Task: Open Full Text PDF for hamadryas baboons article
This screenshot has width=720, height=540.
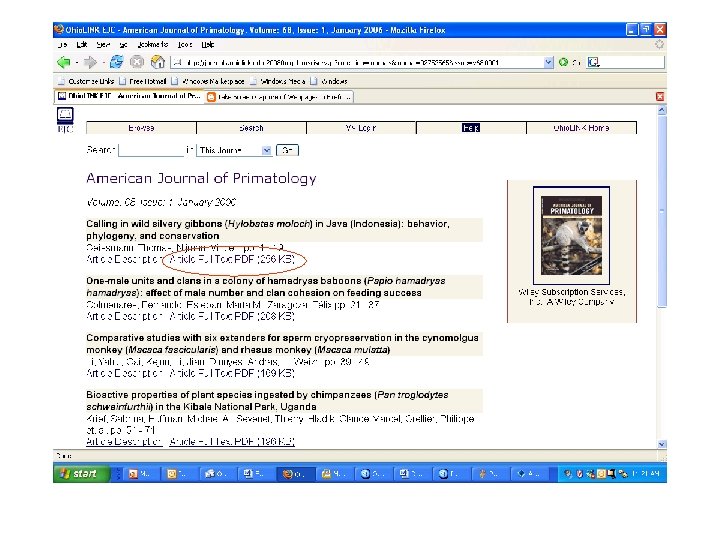Action: click(232, 316)
